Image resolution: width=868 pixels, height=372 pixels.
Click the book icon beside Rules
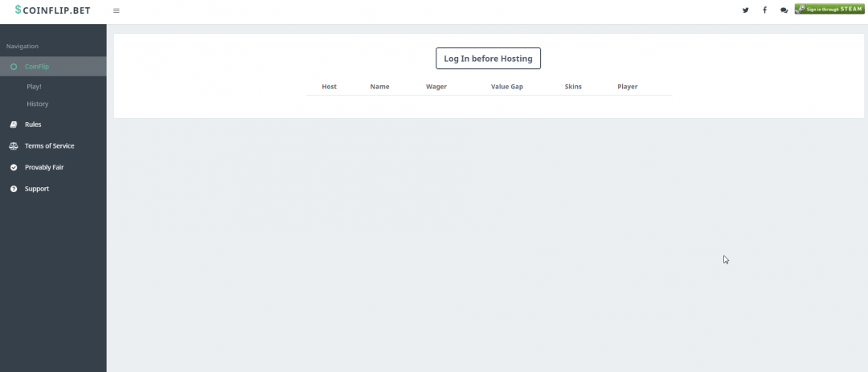14,125
